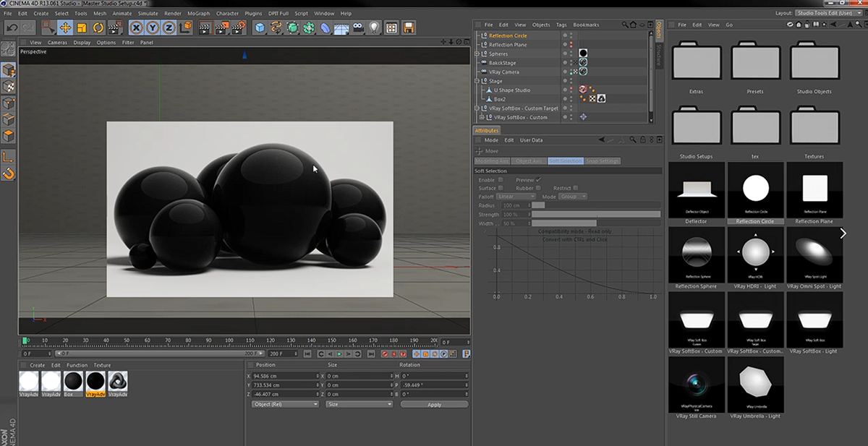
Task: Select the Scale tool in the toolbar
Action: (81, 28)
